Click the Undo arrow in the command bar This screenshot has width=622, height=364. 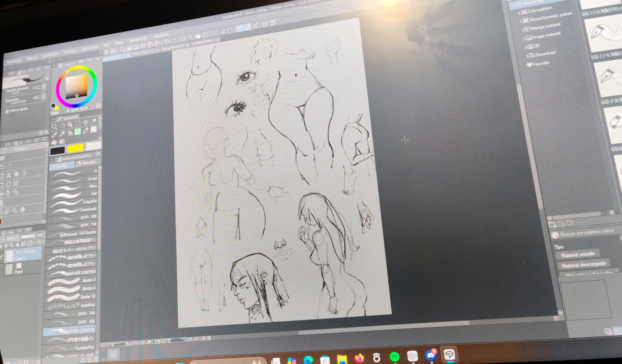(x=167, y=41)
